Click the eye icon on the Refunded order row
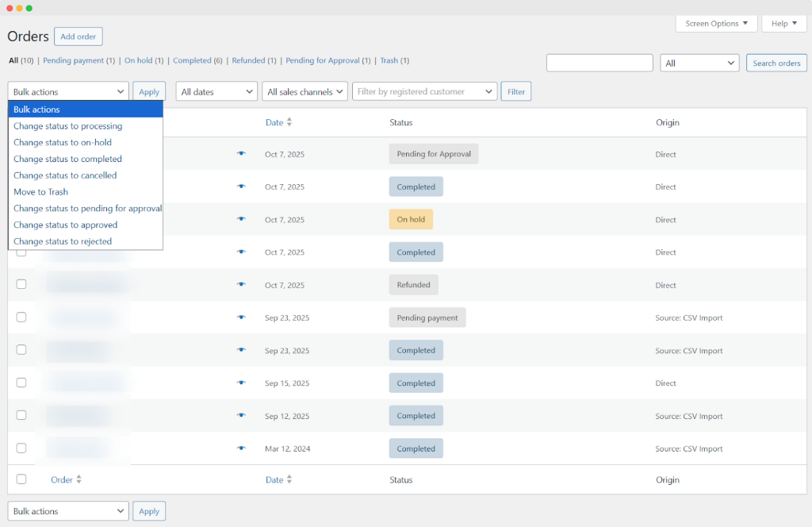 click(241, 285)
